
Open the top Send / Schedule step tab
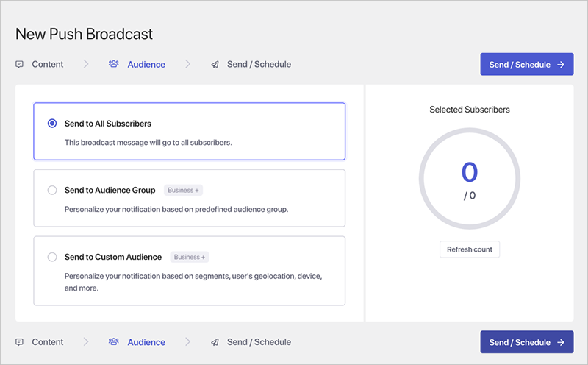tap(259, 65)
